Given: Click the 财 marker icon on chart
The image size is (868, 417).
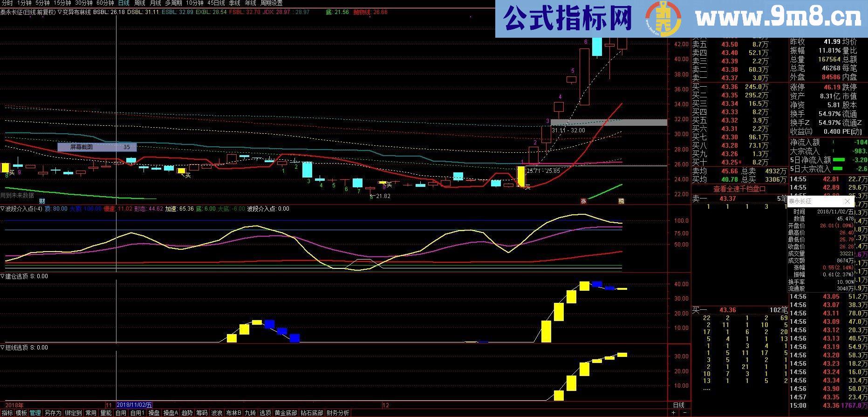Looking at the screenshot, I should pos(42,201).
